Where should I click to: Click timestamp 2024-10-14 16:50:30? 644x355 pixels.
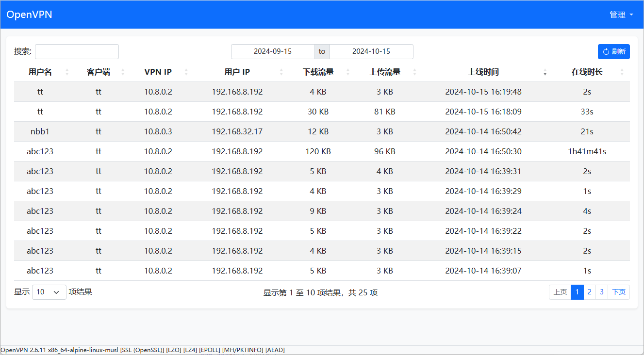point(483,151)
